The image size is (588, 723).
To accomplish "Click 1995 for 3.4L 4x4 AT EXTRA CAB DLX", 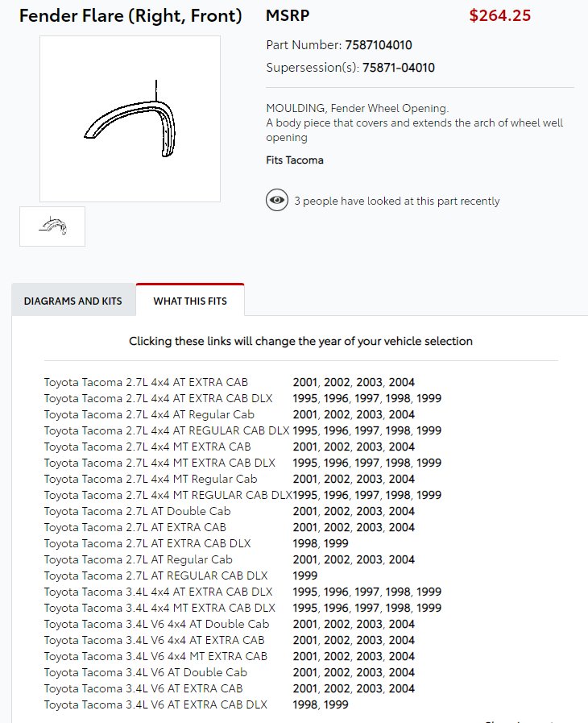I will click(x=305, y=592).
